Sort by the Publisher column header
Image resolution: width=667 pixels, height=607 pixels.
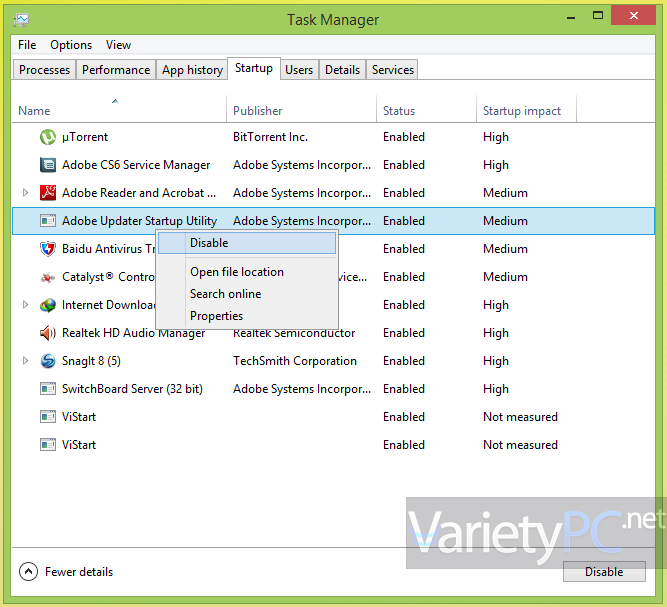(x=302, y=111)
